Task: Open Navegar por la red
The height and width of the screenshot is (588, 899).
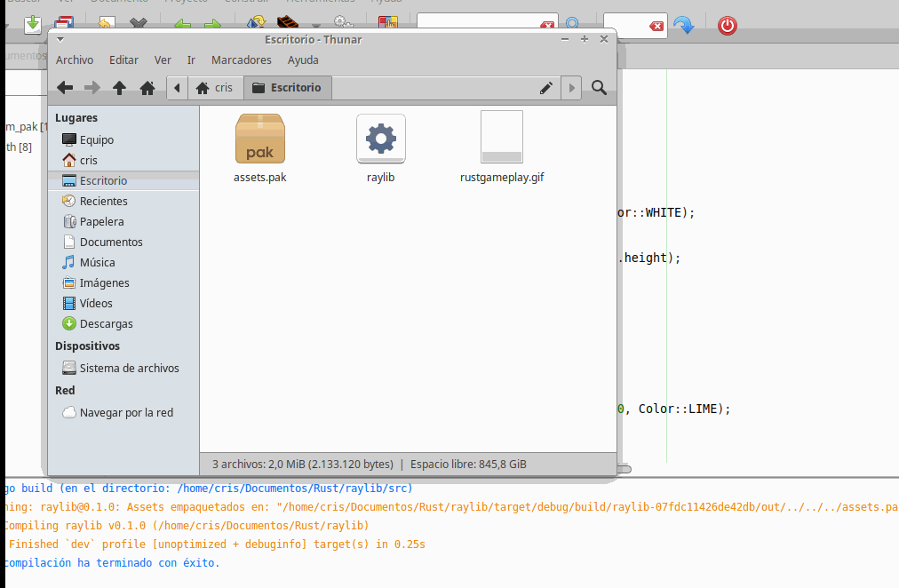Action: click(x=123, y=413)
